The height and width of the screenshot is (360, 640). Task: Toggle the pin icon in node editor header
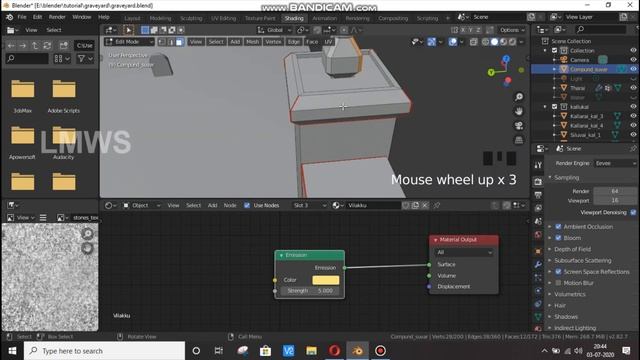tap(437, 205)
